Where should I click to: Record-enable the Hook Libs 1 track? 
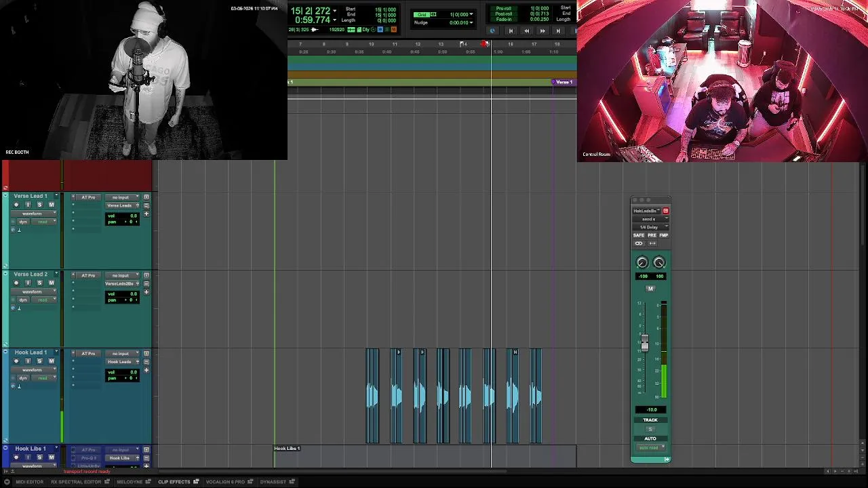tap(16, 457)
